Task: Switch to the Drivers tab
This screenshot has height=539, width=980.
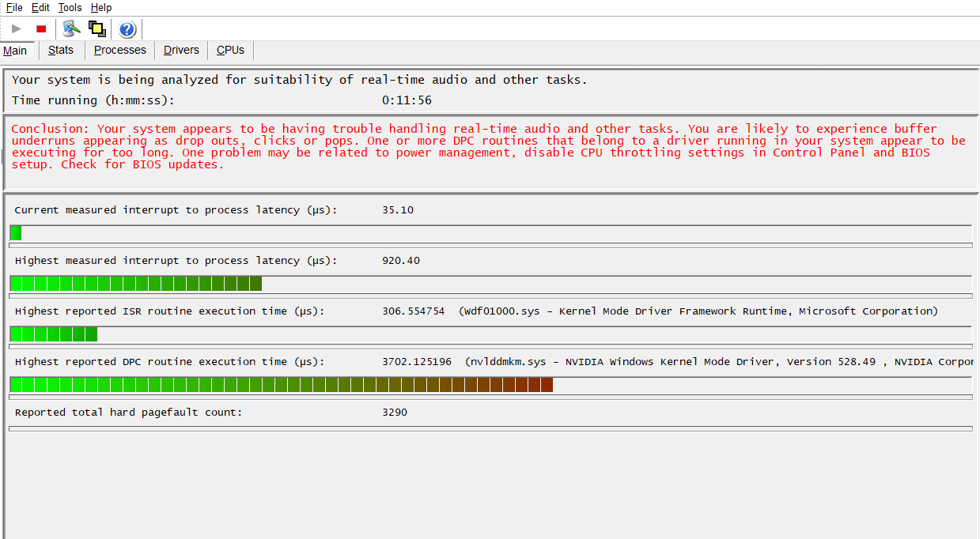Action: [181, 50]
